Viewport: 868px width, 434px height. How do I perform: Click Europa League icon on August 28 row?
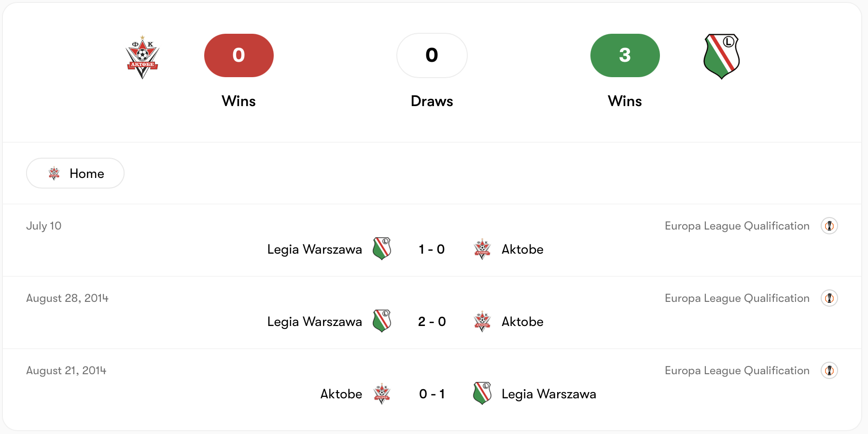829,298
